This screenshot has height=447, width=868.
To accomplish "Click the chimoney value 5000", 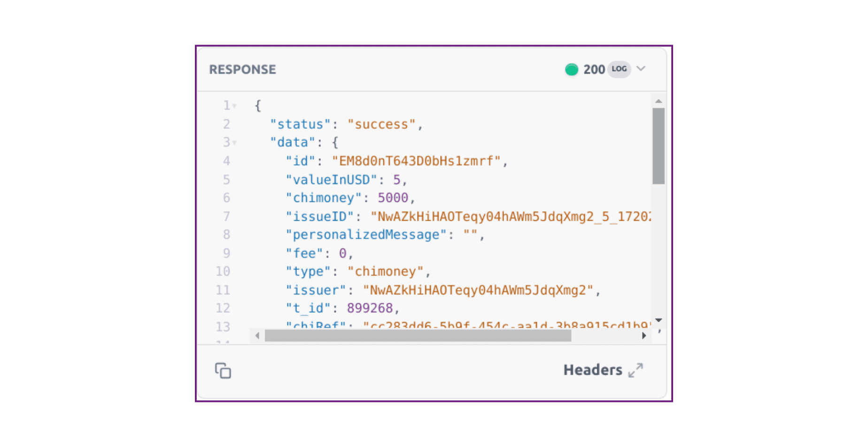I will (x=393, y=198).
